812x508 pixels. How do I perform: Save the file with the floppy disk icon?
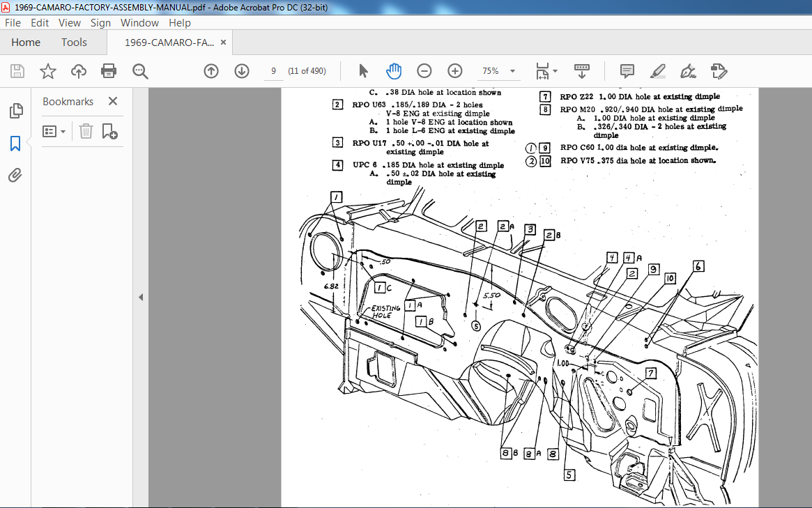tap(17, 71)
